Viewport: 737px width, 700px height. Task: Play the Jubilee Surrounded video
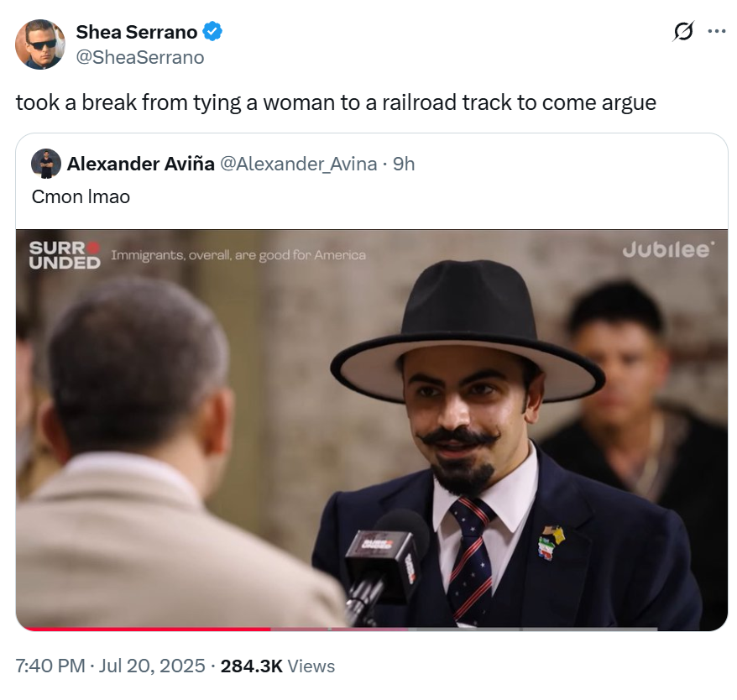pos(372,430)
